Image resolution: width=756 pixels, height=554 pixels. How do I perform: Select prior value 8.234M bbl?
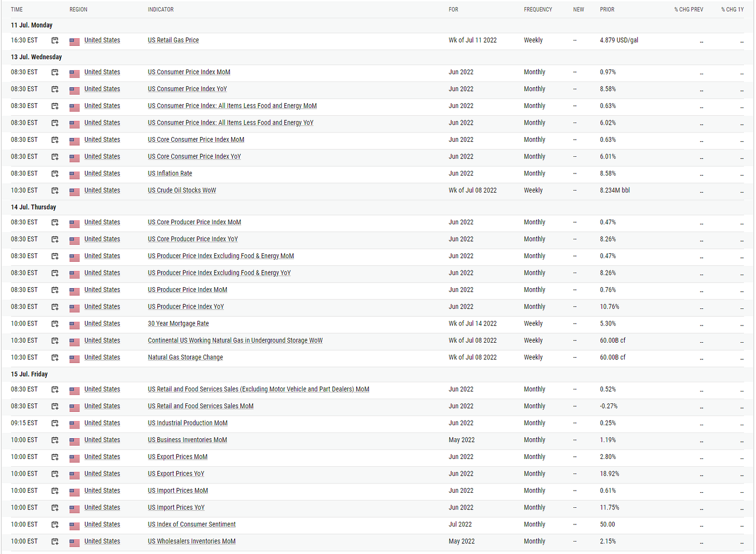[615, 190]
